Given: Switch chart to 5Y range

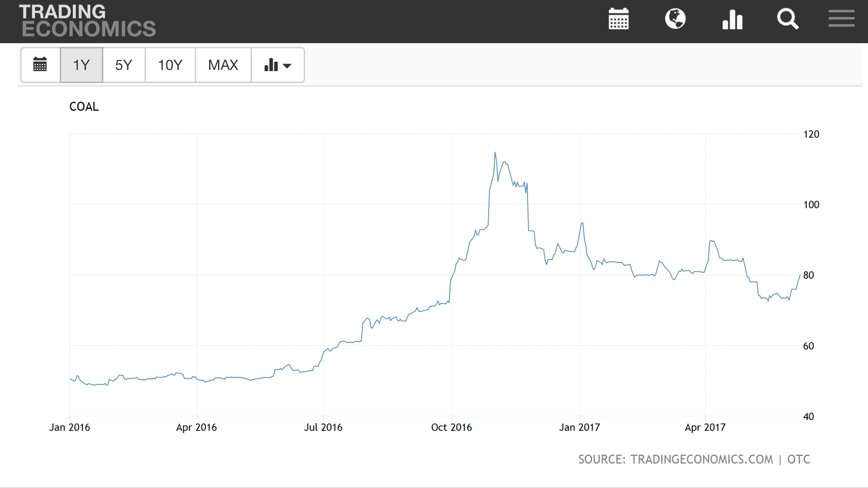Looking at the screenshot, I should 123,65.
